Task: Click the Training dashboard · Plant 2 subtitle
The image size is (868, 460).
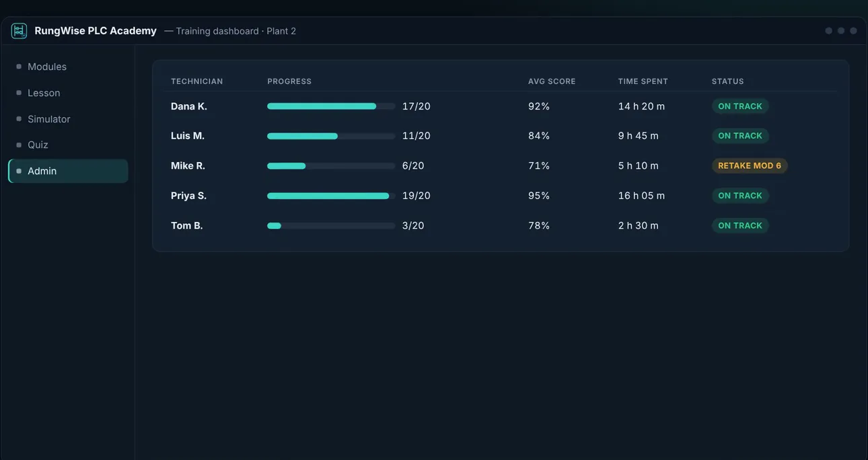Action: [236, 31]
